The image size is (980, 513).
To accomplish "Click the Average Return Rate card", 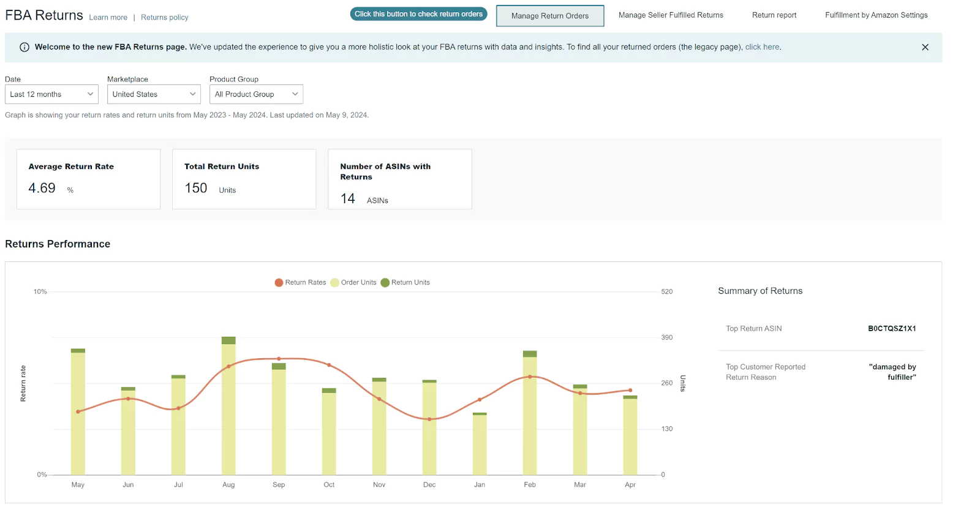I will point(88,179).
